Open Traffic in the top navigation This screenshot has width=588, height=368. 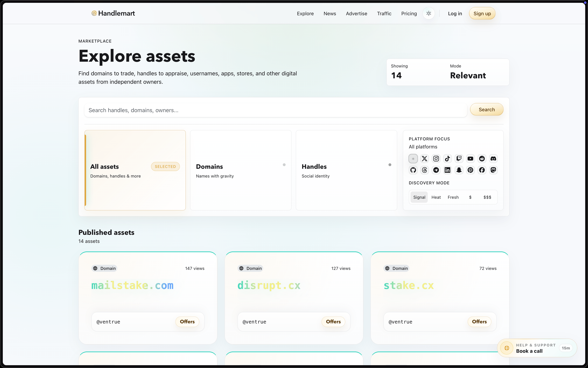pos(384,14)
